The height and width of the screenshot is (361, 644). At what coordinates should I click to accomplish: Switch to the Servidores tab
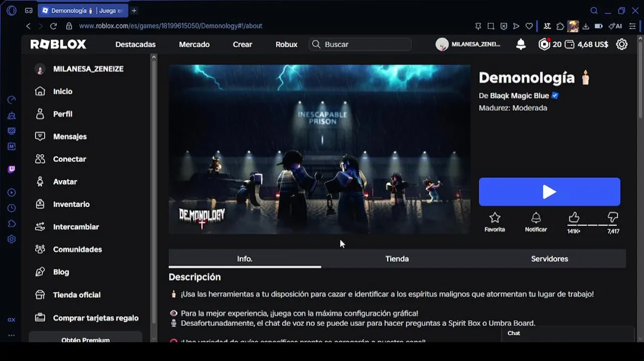click(x=550, y=259)
